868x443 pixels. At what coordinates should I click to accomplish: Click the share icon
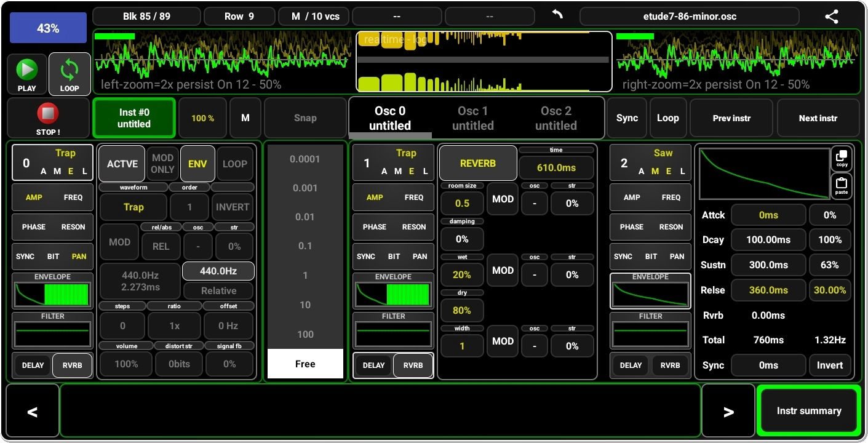(832, 17)
